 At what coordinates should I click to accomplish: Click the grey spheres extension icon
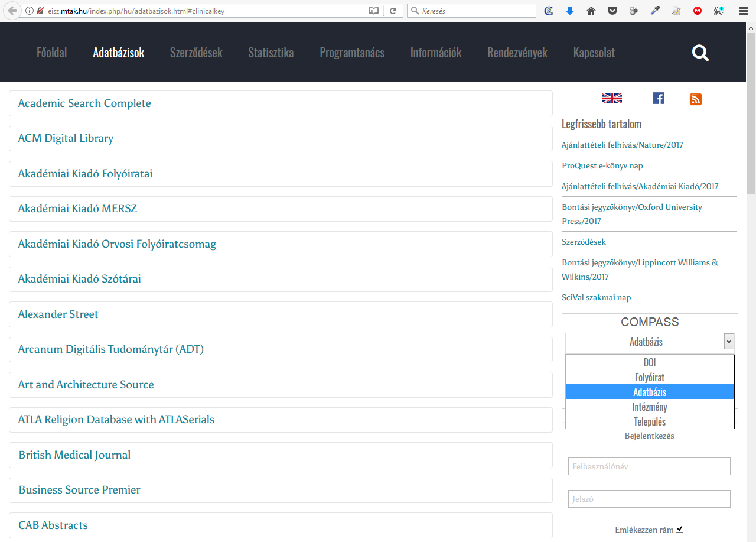(x=634, y=11)
